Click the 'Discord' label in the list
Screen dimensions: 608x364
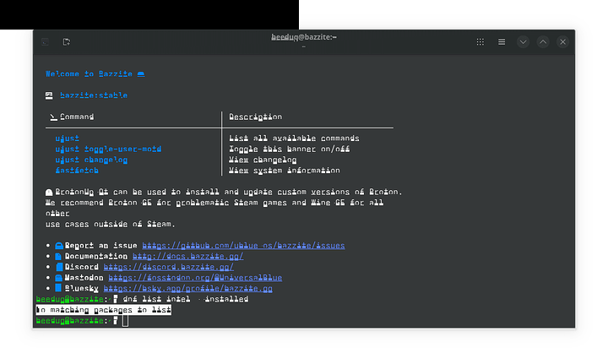[81, 267]
